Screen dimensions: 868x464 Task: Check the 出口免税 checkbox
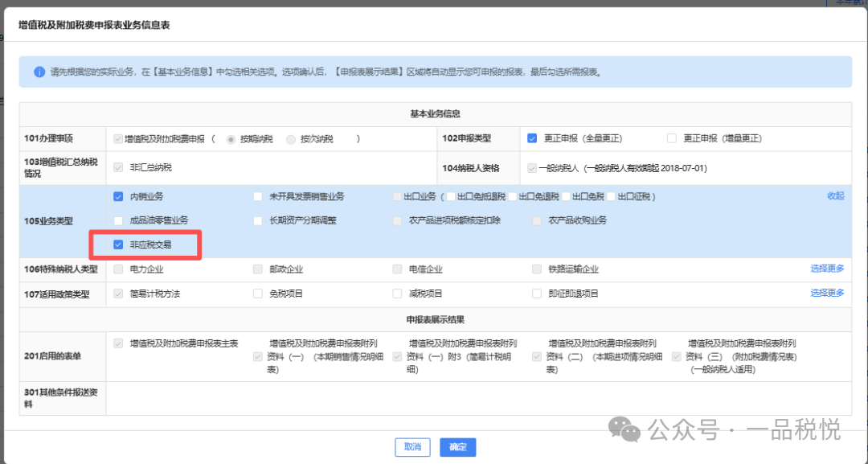(x=566, y=196)
